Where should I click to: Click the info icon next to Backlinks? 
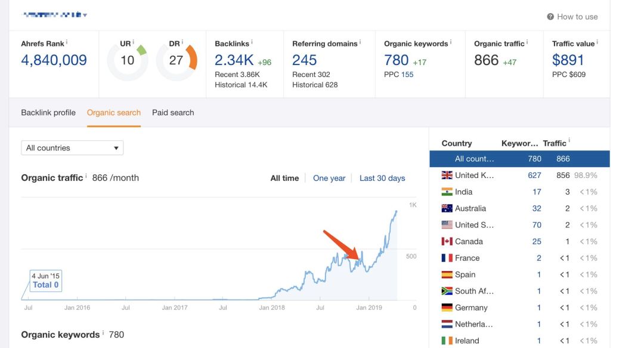coord(252,42)
